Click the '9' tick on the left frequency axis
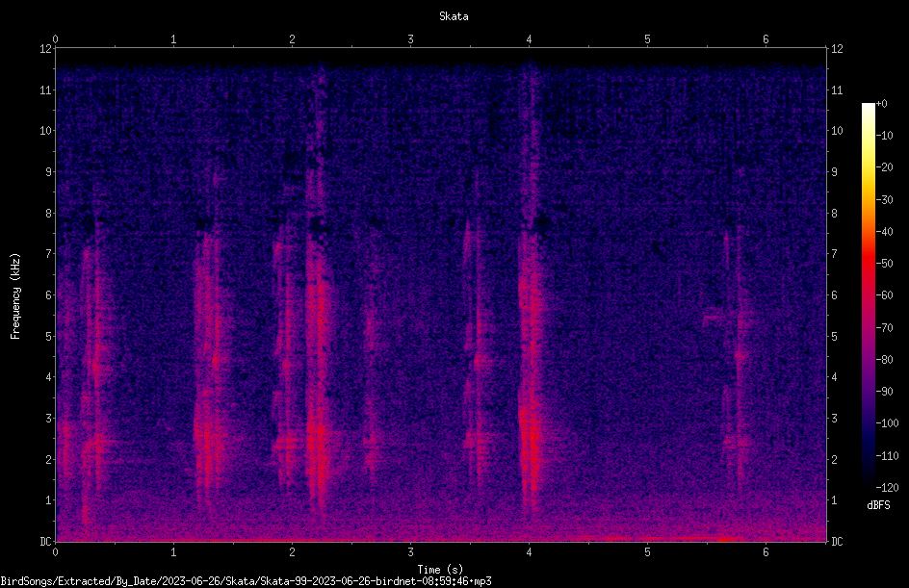 tap(49, 172)
